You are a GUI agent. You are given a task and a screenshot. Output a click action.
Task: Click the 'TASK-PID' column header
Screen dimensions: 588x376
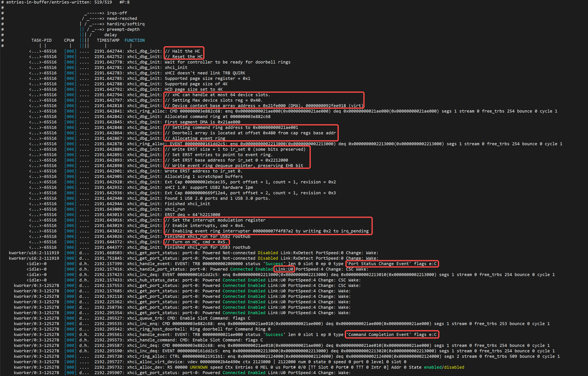(41, 40)
